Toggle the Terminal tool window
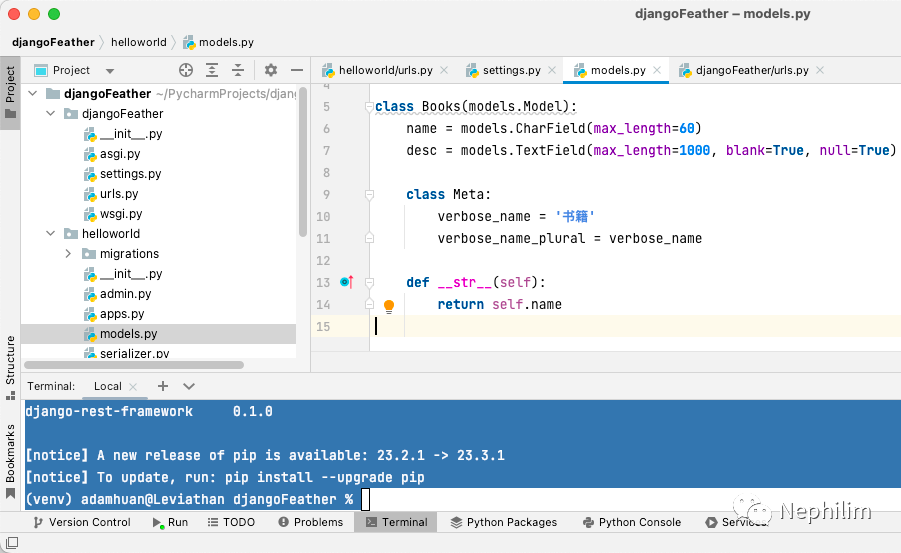This screenshot has height=553, width=901. [x=396, y=522]
